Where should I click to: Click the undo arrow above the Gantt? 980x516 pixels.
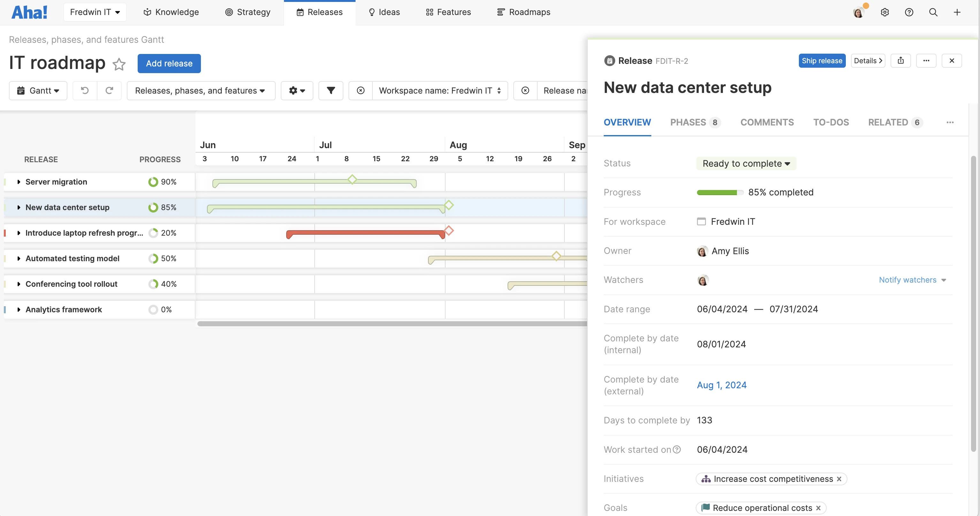click(x=84, y=90)
